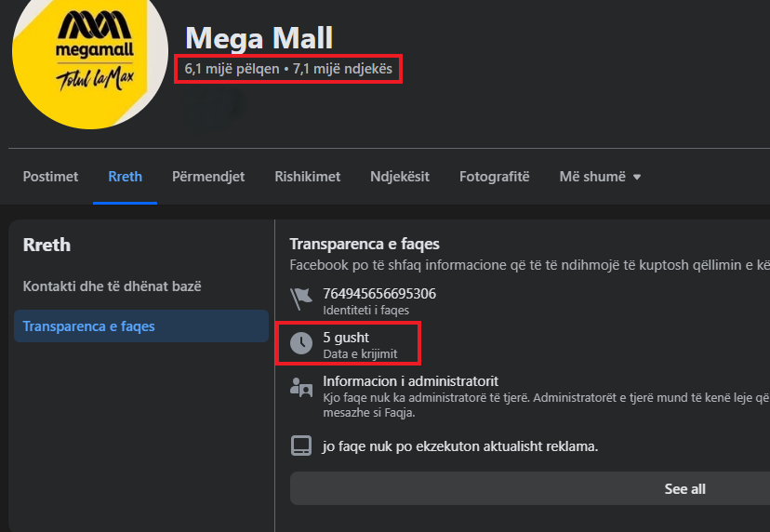
Task: Switch to the Përmendjet tab
Action: point(208,177)
